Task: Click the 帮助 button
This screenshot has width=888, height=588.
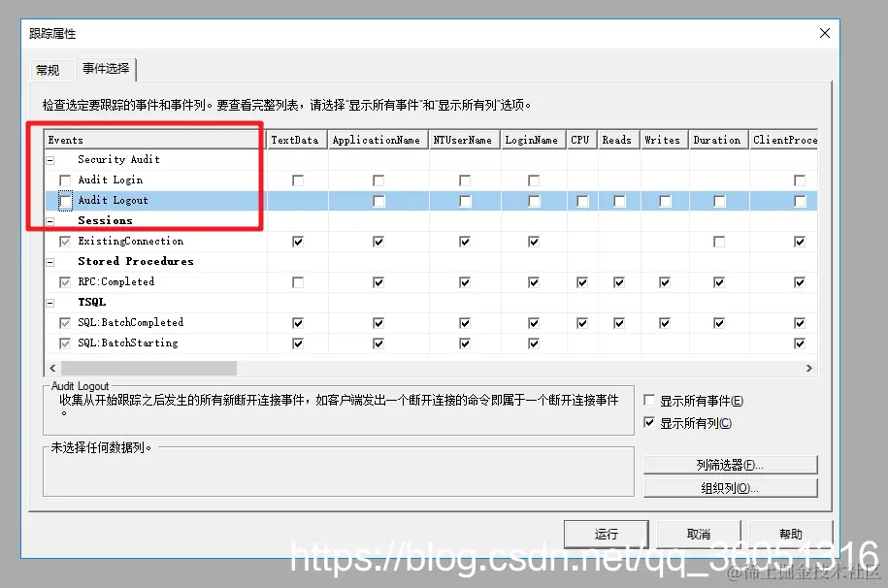Action: coord(791,535)
